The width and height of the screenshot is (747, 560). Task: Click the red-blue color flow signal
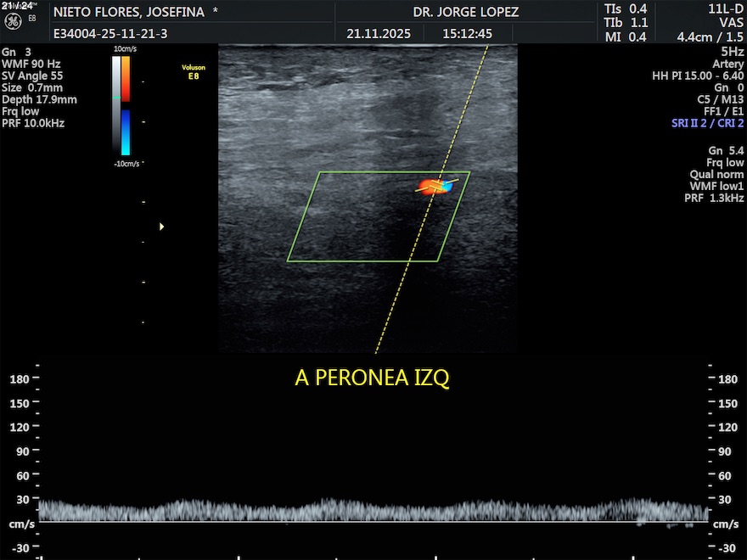431,187
